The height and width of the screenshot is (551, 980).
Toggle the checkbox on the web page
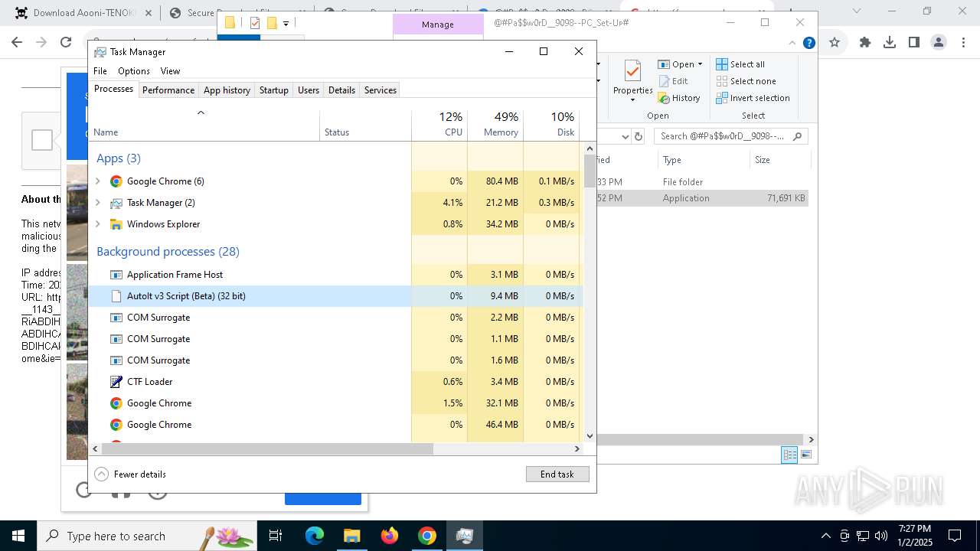point(42,140)
